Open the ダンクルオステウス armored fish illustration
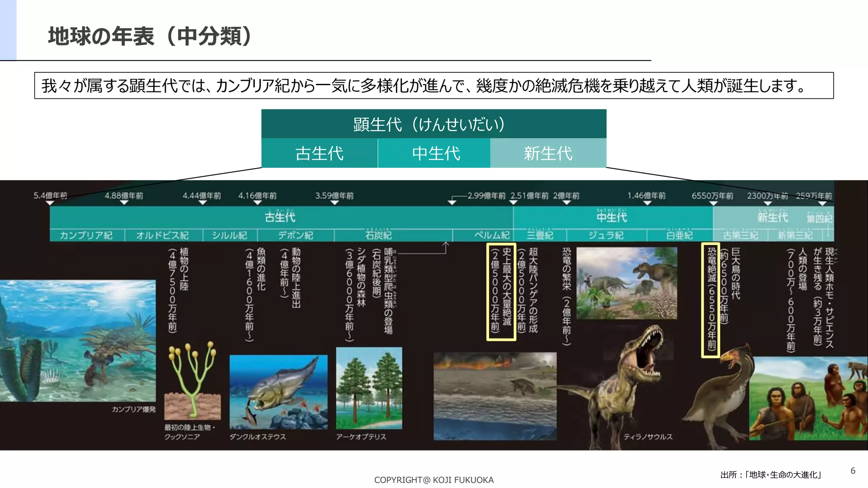 tap(278, 392)
